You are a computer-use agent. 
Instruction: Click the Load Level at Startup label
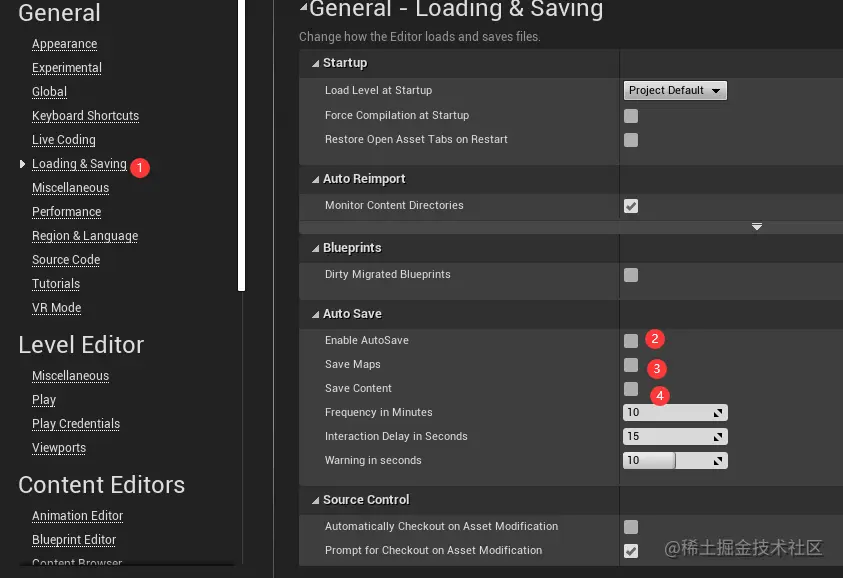378,90
